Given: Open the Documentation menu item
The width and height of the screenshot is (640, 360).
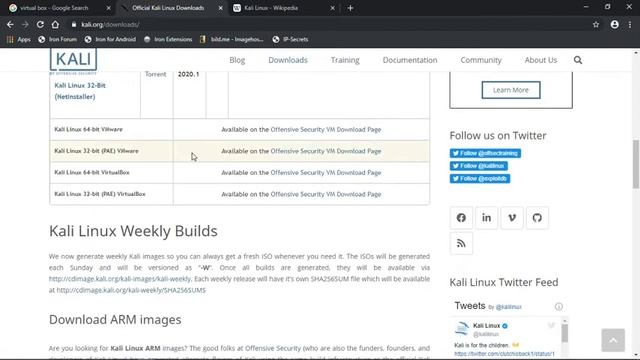Looking at the screenshot, I should pyautogui.click(x=410, y=60).
